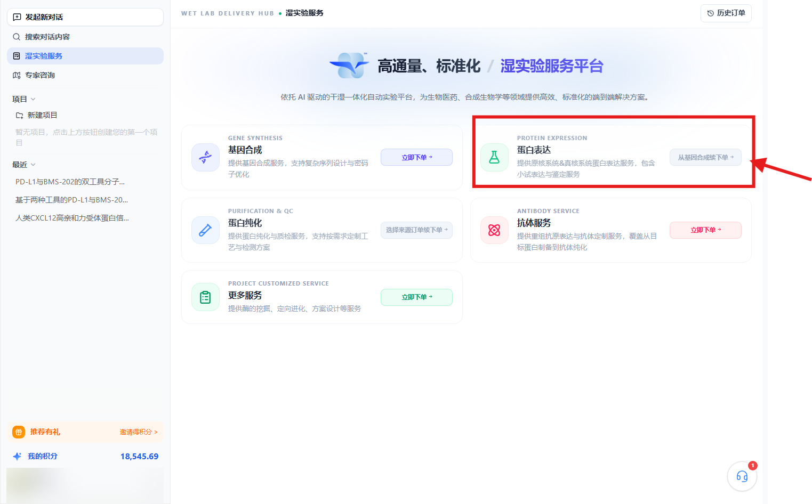The height and width of the screenshot is (504, 812).
Task: Click the blue sparkle points icon
Action: click(x=17, y=457)
